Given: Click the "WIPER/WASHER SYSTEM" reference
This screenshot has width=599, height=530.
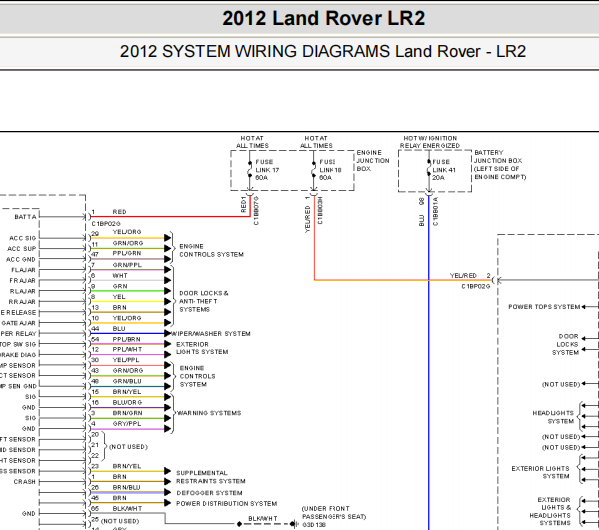Looking at the screenshot, I should (x=210, y=334).
